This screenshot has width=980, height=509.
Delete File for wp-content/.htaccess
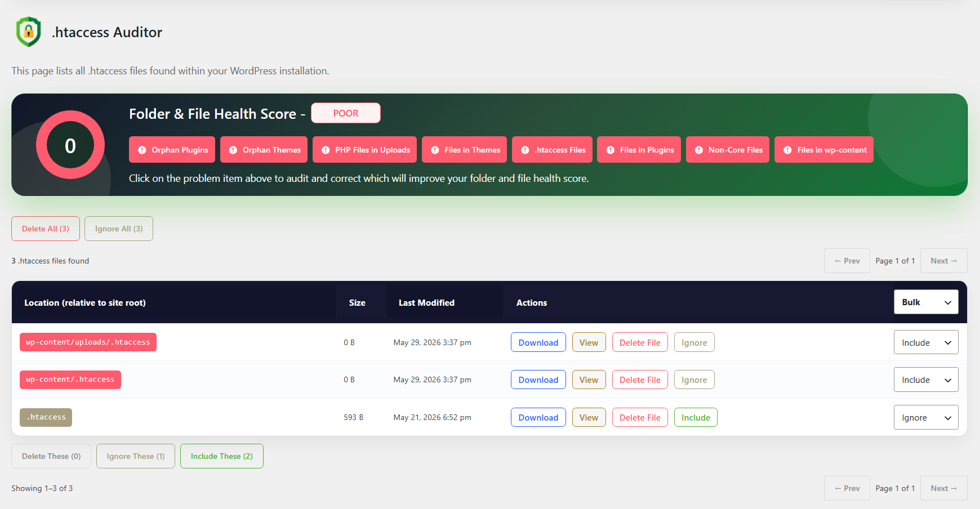640,379
